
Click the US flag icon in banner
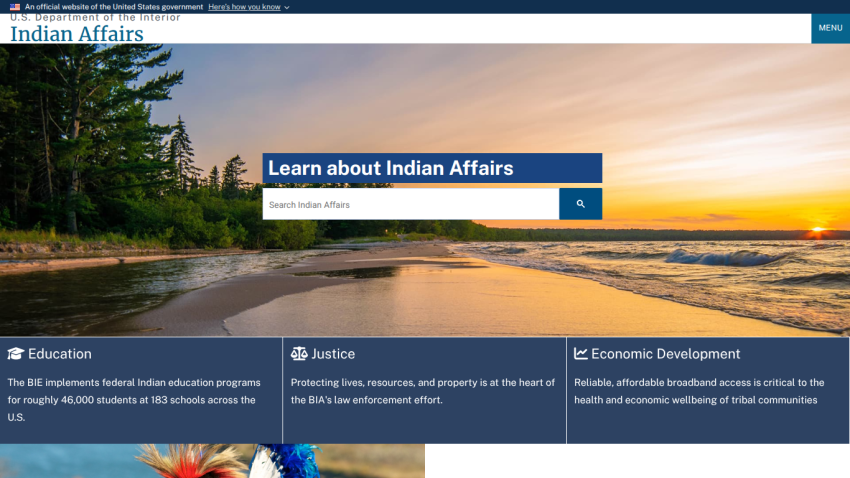15,7
